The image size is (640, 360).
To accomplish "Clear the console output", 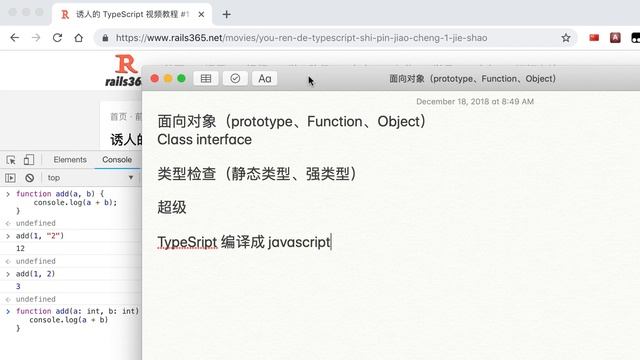I will tap(29, 178).
